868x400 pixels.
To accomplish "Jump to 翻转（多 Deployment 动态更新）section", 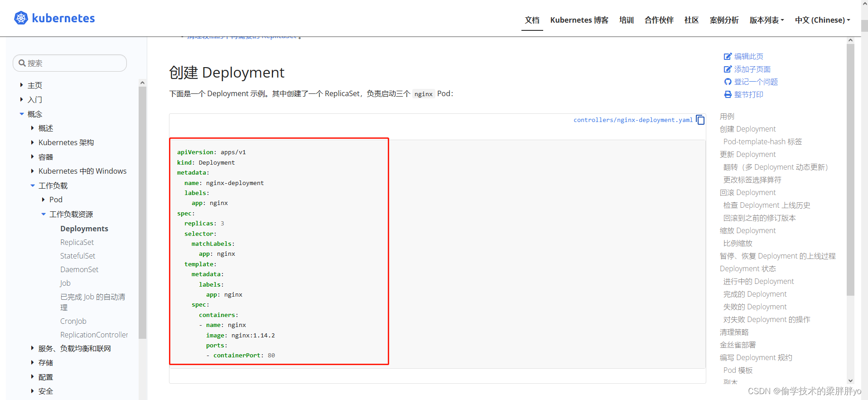I will point(776,167).
